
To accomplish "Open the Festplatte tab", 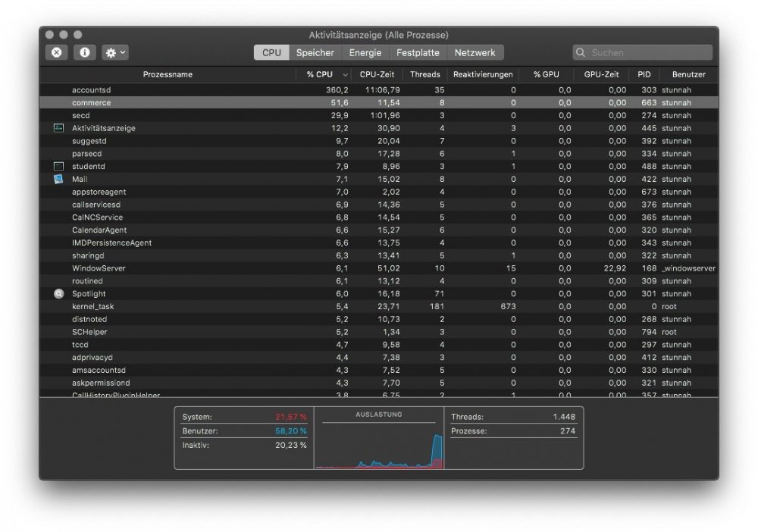I will click(418, 52).
